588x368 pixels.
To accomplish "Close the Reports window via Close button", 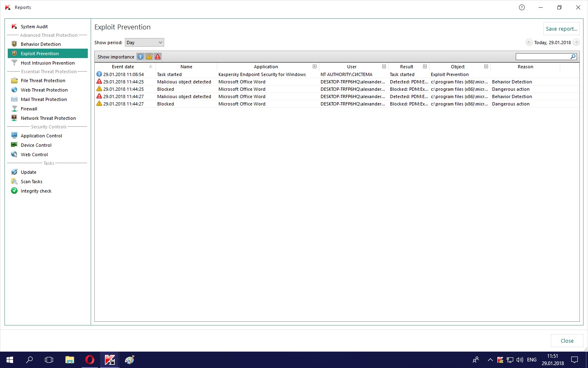I will click(567, 341).
